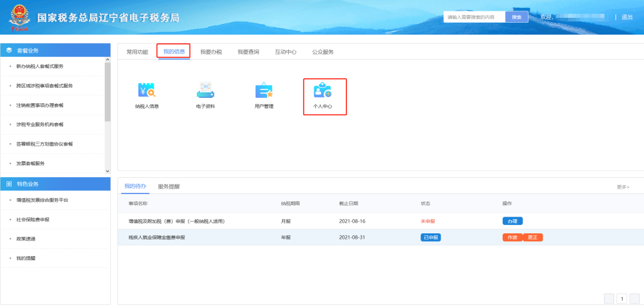Open the 纳税人信息 icon
The image size is (644, 308).
click(x=147, y=90)
